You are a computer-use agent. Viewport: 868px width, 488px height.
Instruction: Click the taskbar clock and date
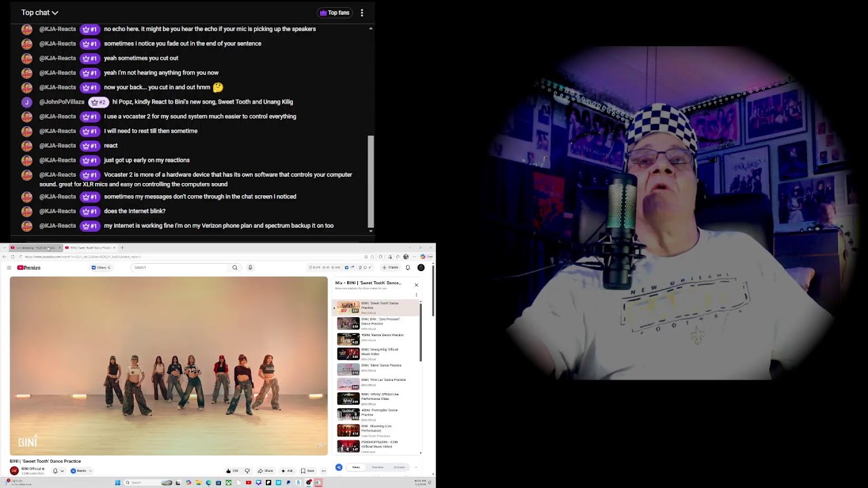[419, 483]
